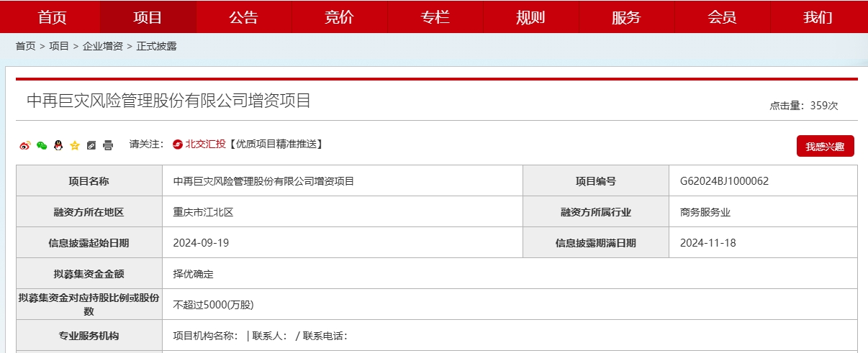Click the 信息披露期满日期 header cell
The image size is (868, 353).
596,243
